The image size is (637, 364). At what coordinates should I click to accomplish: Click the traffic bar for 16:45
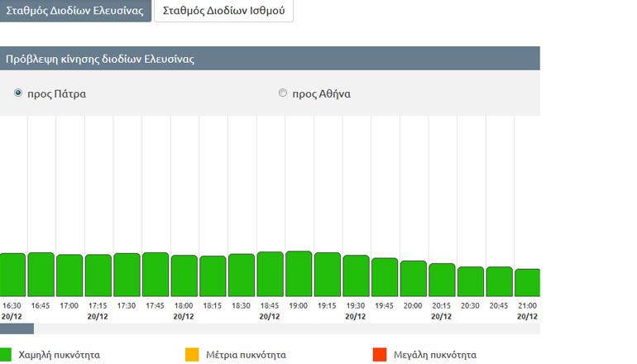pyautogui.click(x=41, y=275)
